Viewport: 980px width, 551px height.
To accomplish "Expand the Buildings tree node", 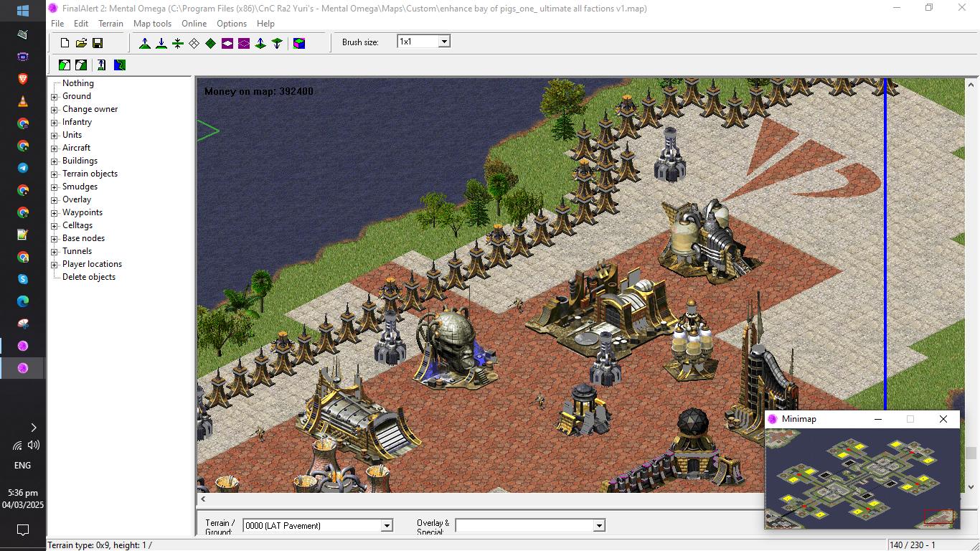I will click(x=55, y=161).
